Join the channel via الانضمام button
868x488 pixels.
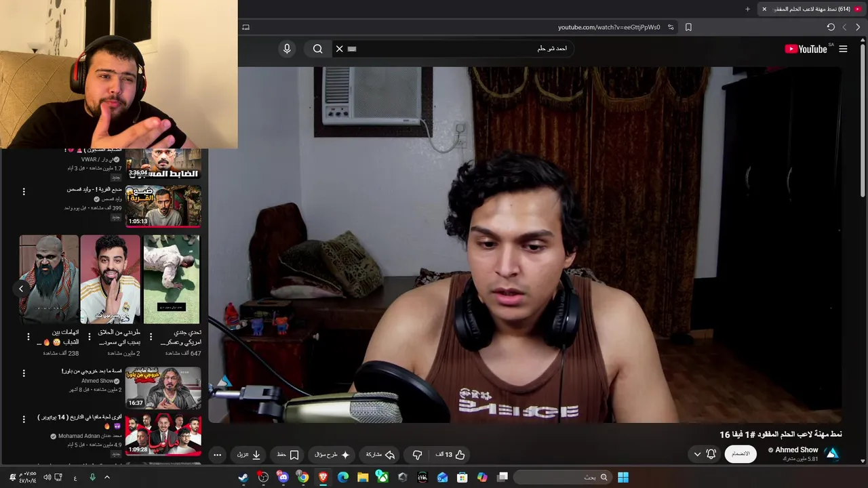[741, 454]
